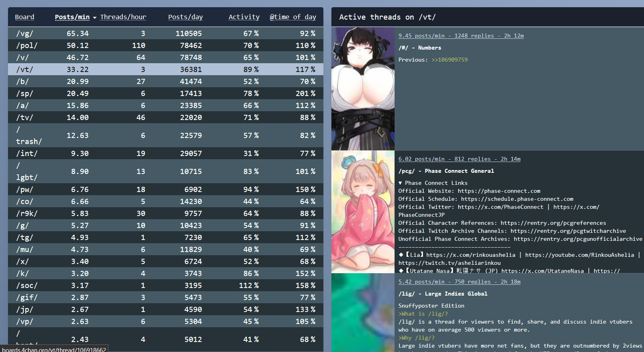Click the sort arrow beside Posts/min
The width and height of the screenshot is (644, 352).
pos(95,18)
